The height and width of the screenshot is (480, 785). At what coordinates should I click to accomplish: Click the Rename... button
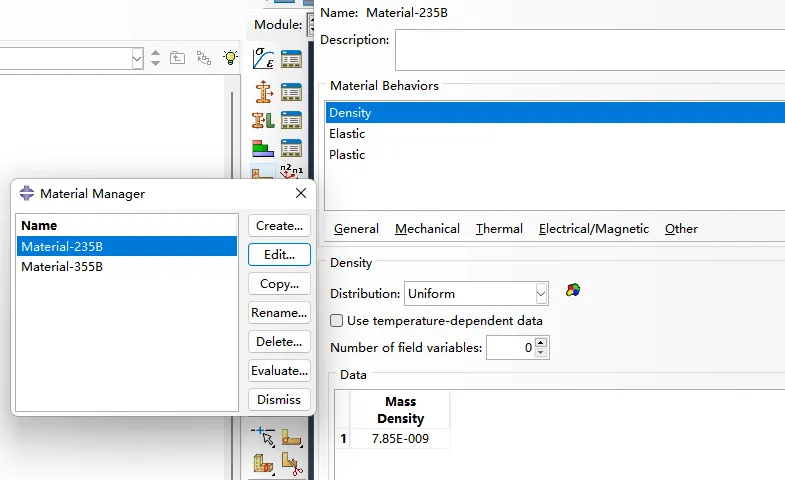point(279,313)
